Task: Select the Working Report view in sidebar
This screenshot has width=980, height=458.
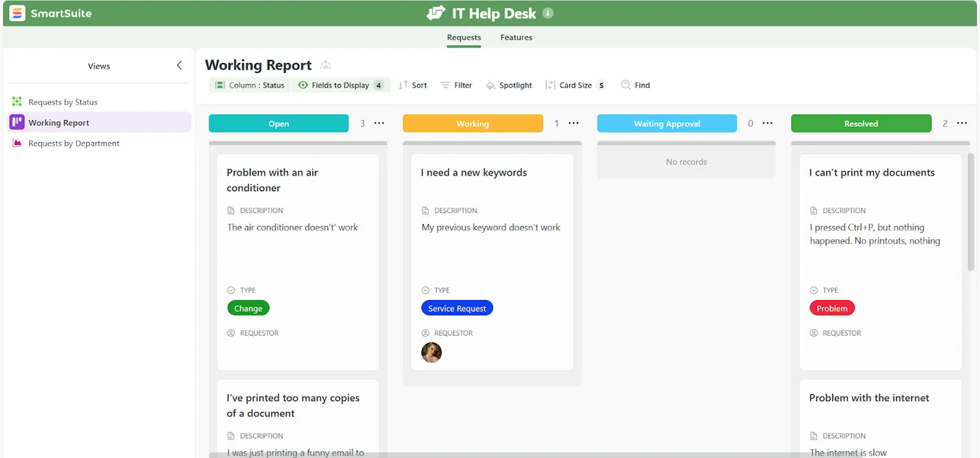Action: (x=99, y=122)
